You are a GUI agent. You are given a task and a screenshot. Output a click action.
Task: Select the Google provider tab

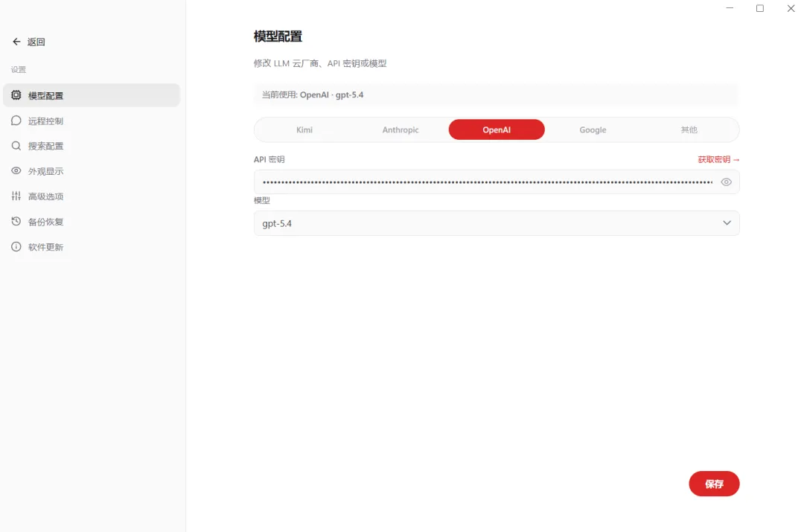click(x=593, y=129)
